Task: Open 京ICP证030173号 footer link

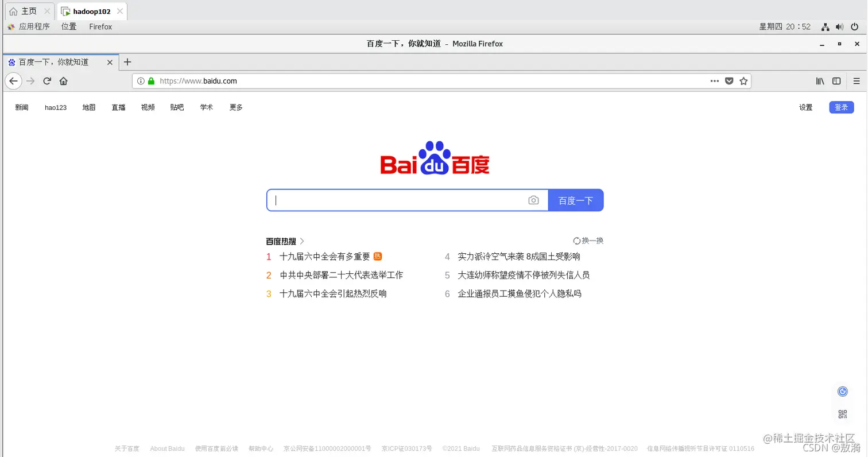Action: (x=407, y=448)
